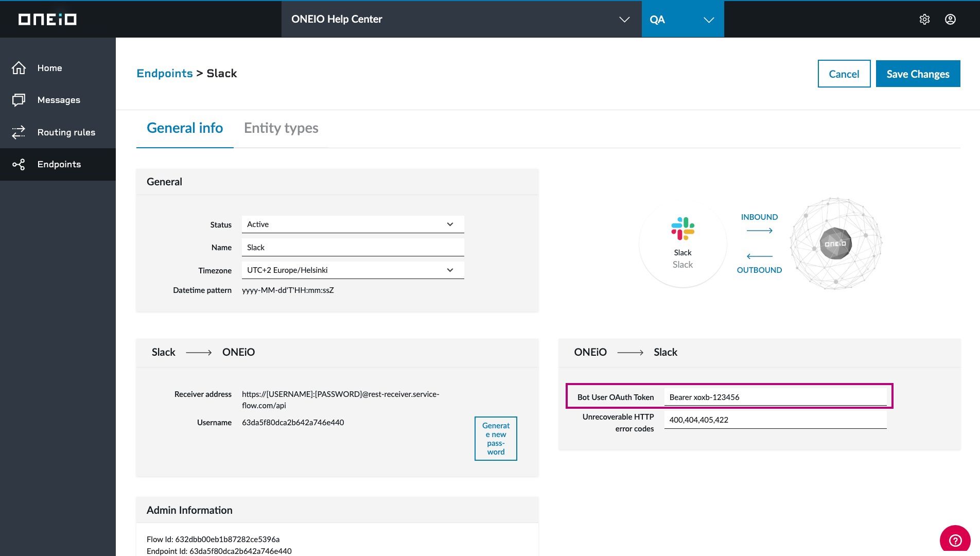Click the Slack logo in diagram
980x556 pixels.
coord(682,229)
